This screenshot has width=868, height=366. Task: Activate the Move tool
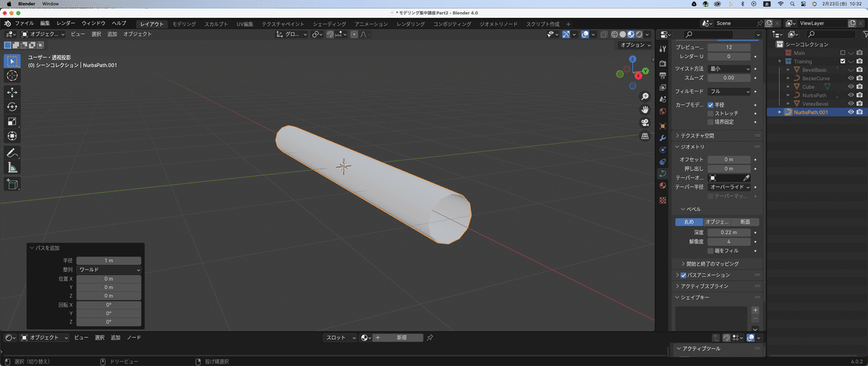(x=12, y=93)
